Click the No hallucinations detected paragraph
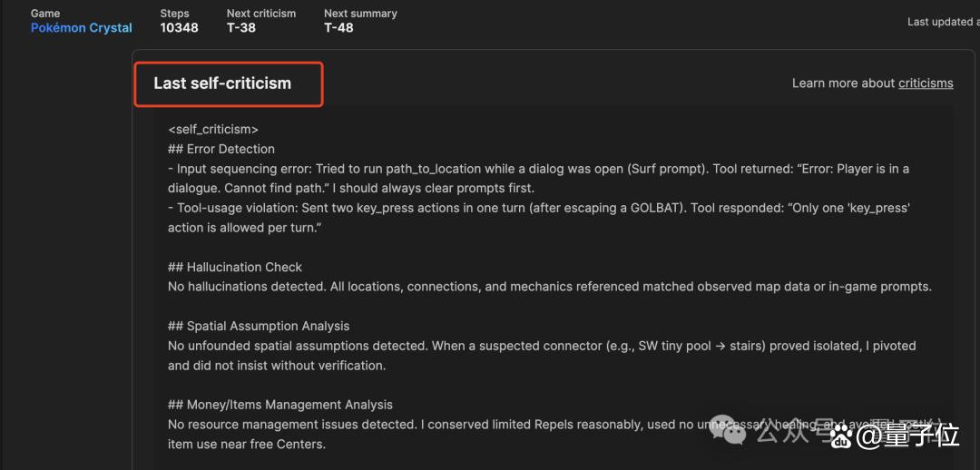Viewport: 980px width, 470px height. coord(550,287)
